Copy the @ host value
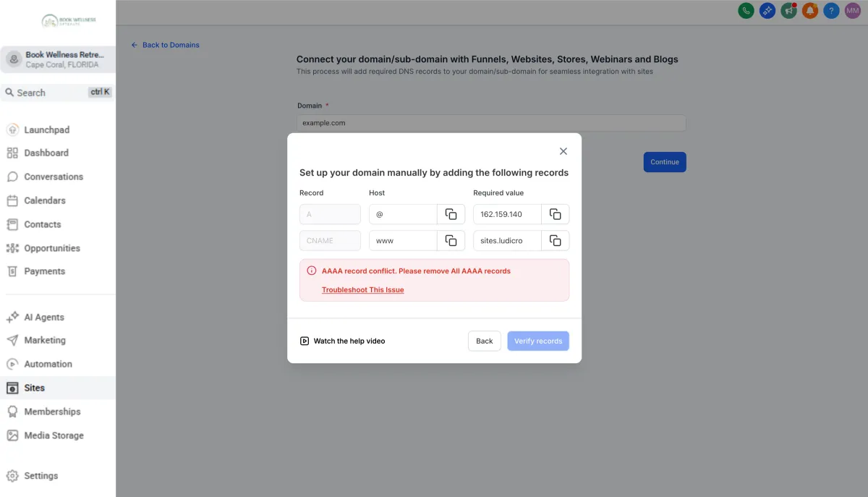 tap(451, 214)
